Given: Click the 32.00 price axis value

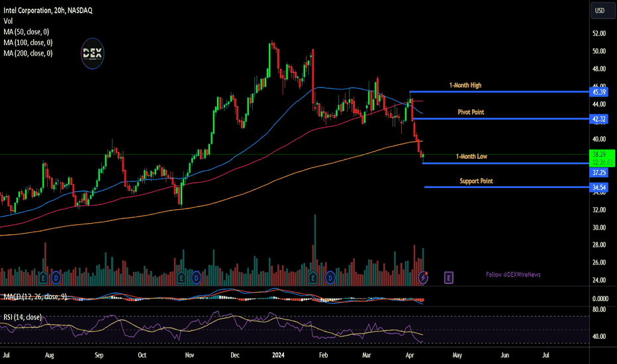Looking at the screenshot, I should pos(599,210).
